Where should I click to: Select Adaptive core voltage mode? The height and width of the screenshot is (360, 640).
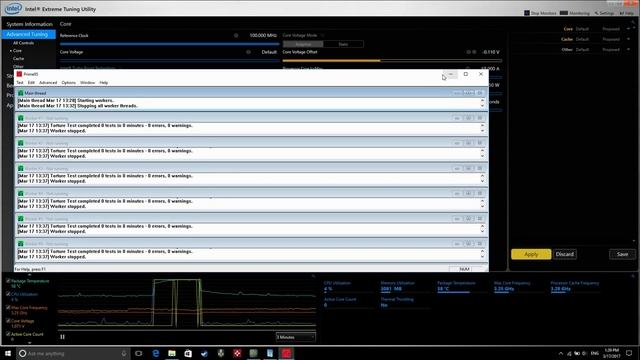tap(303, 44)
